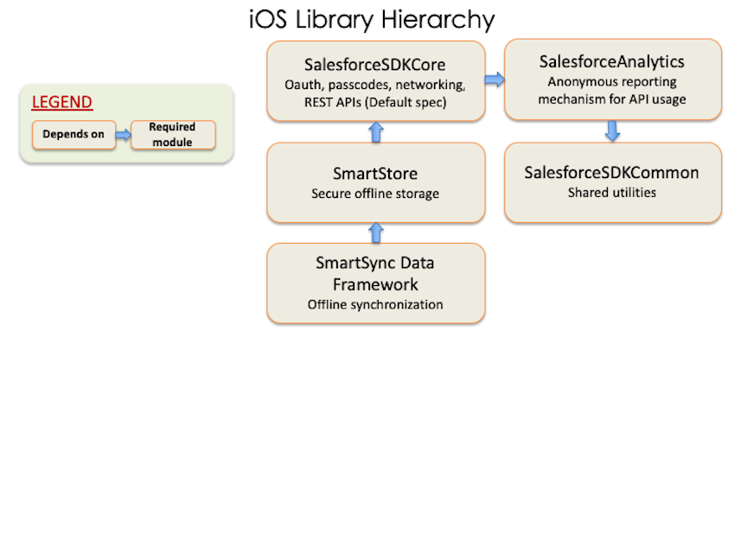Image resolution: width=747 pixels, height=560 pixels.
Task: Click the SmartSync Data Framework box
Action: [376, 283]
